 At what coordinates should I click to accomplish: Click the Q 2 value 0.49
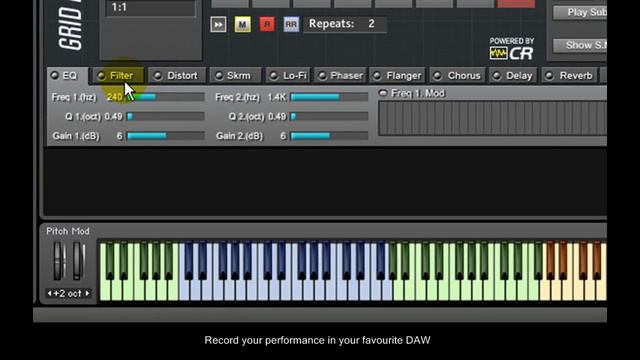point(277,117)
